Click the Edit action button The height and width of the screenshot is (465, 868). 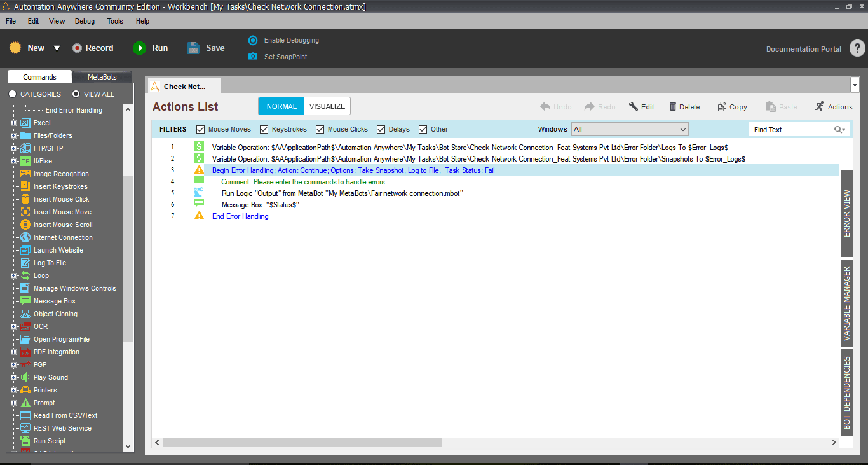tap(641, 107)
